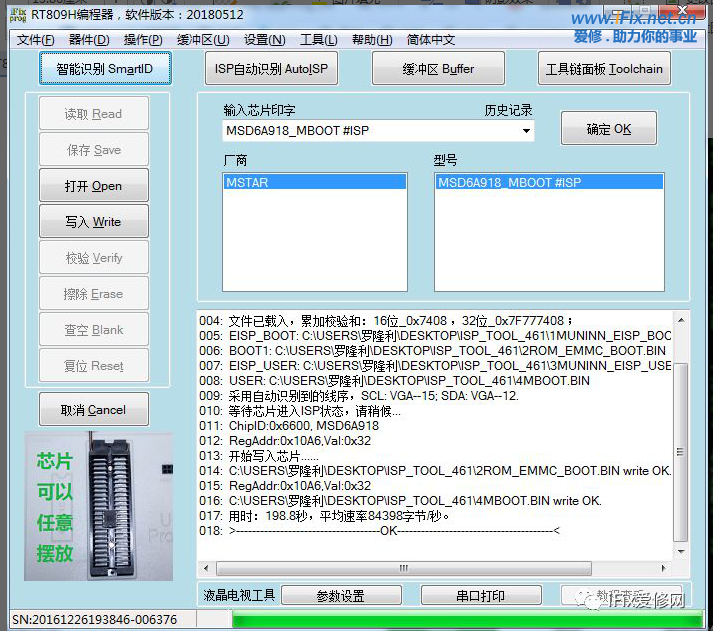Click the 写入 Write button
The height and width of the screenshot is (631, 713).
point(94,222)
